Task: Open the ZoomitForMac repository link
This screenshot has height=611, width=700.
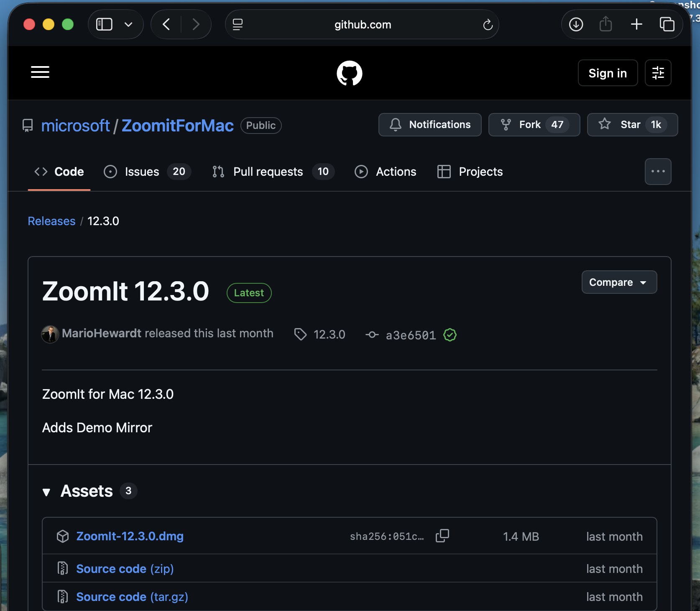Action: [178, 126]
